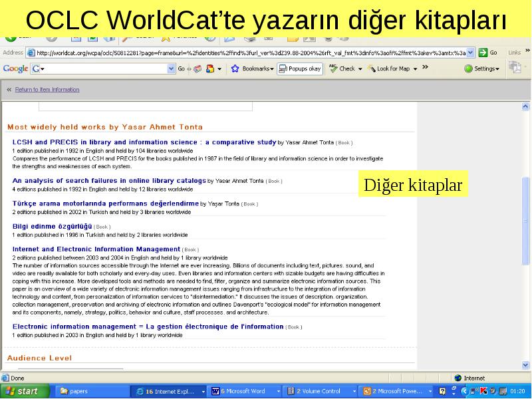Click 'held by 104 libraries worldwide' line
The image size is (532, 399).
pyautogui.click(x=102, y=151)
